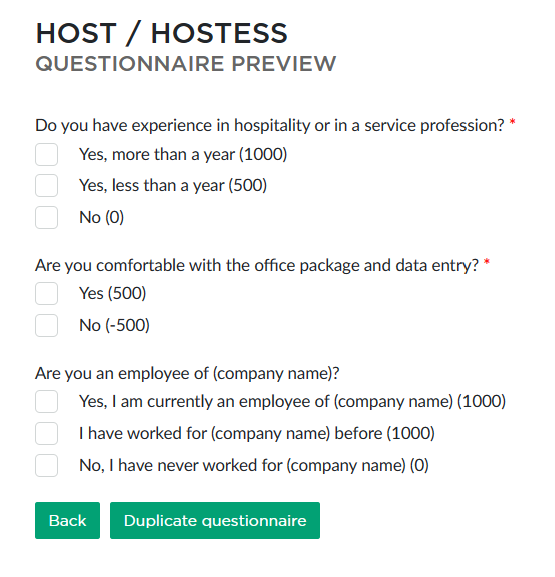Enable the 'Yes (500)' checkbox for office package

pos(46,294)
